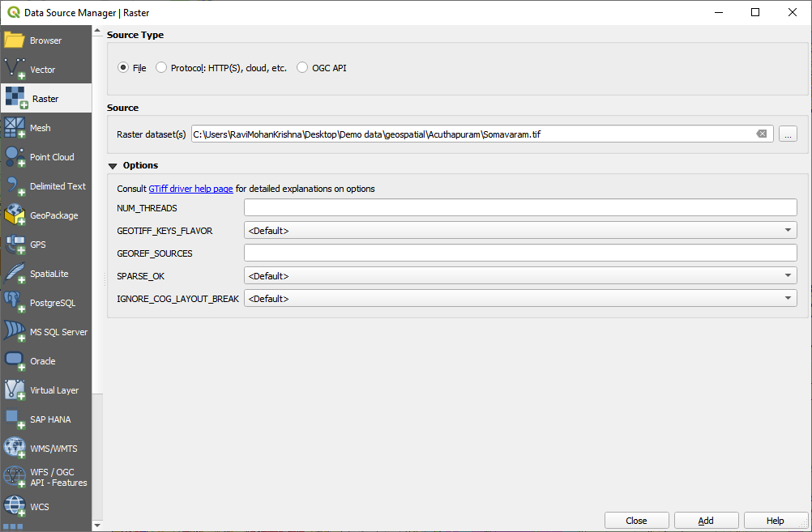Open the Mesh data source icon

[x=15, y=128]
